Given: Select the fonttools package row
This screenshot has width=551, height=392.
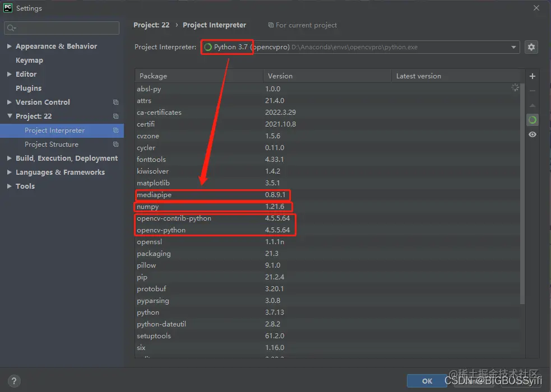Looking at the screenshot, I should click(327, 160).
